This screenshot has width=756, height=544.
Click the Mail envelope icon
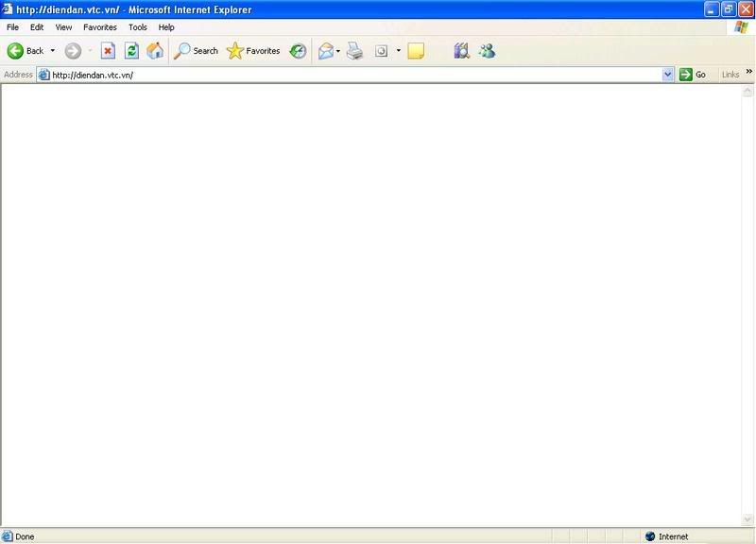(x=326, y=51)
